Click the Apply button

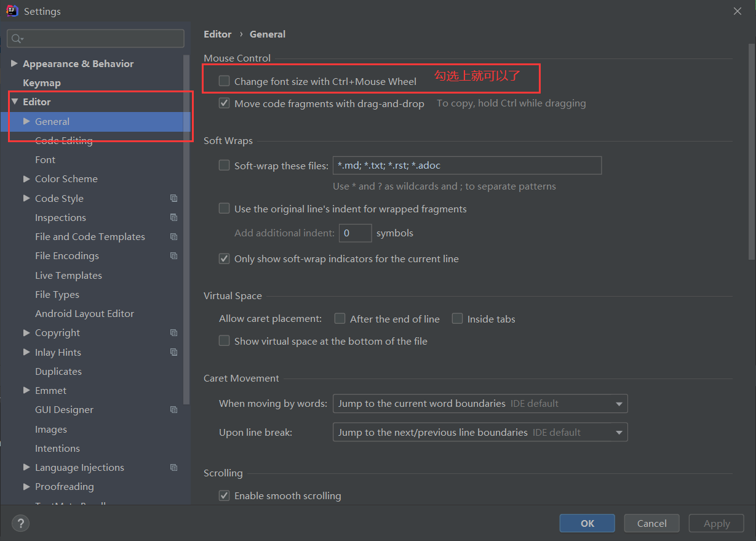(717, 523)
